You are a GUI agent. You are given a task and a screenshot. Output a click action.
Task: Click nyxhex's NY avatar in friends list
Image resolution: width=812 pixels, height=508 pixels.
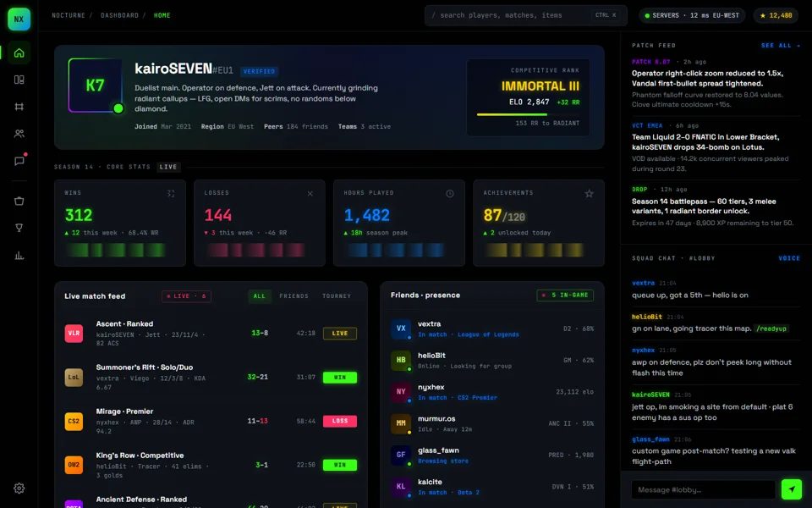[x=401, y=392]
